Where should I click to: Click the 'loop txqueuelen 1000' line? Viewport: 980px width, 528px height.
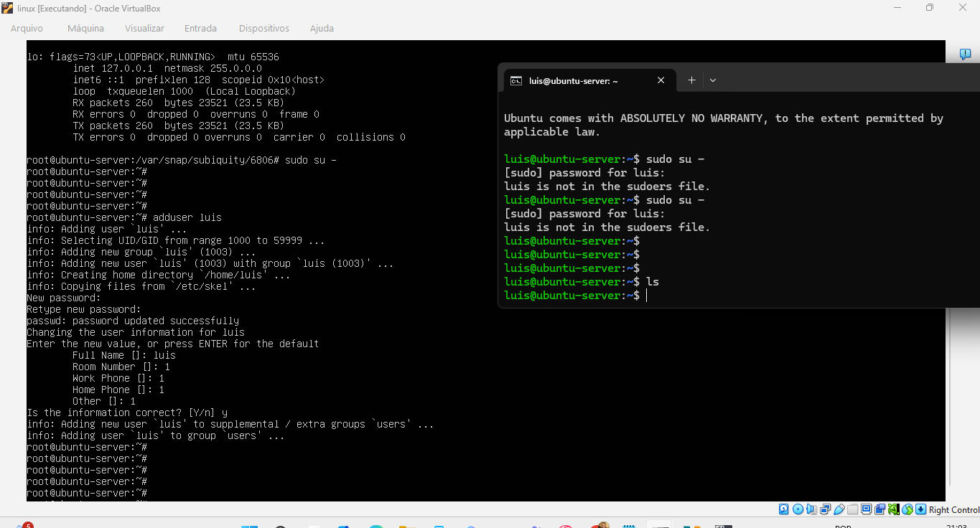(x=185, y=91)
